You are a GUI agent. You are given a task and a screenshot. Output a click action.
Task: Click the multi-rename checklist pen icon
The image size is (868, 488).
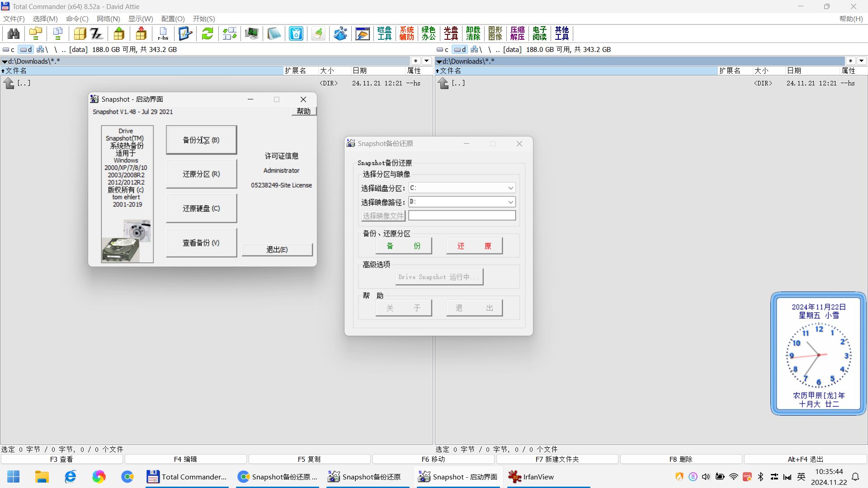point(185,33)
